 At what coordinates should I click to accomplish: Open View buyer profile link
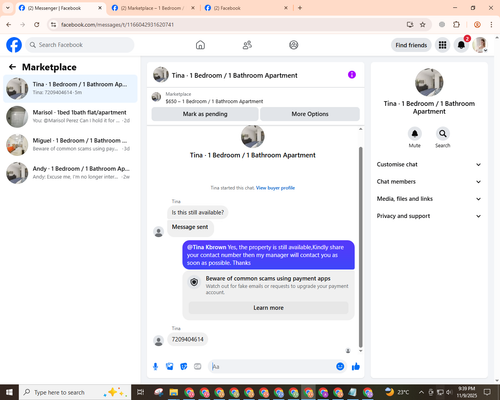(x=275, y=188)
